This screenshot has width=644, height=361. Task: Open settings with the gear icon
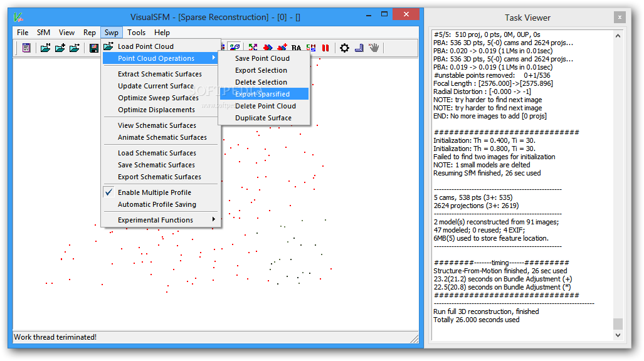(345, 48)
